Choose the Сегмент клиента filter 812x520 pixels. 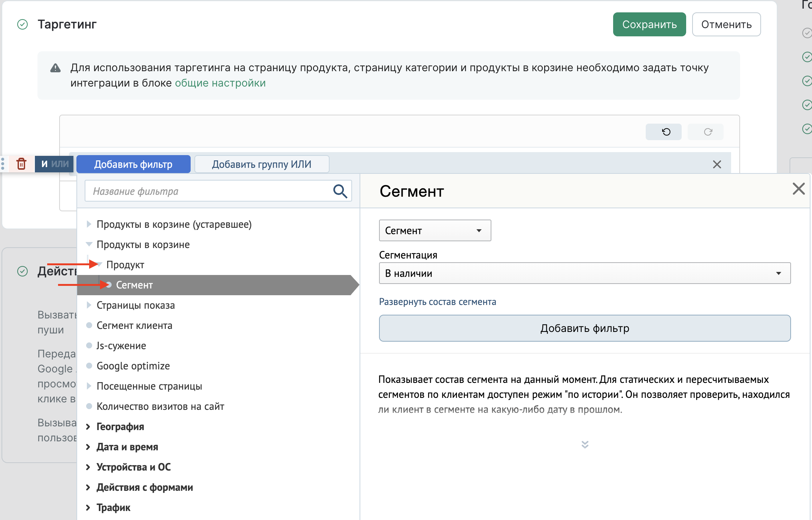(x=134, y=325)
